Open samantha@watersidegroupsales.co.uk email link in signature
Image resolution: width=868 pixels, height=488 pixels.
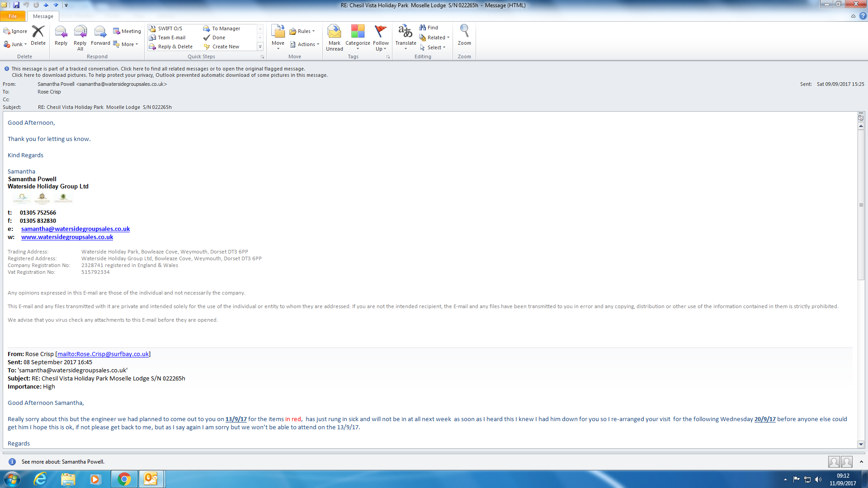tap(75, 229)
